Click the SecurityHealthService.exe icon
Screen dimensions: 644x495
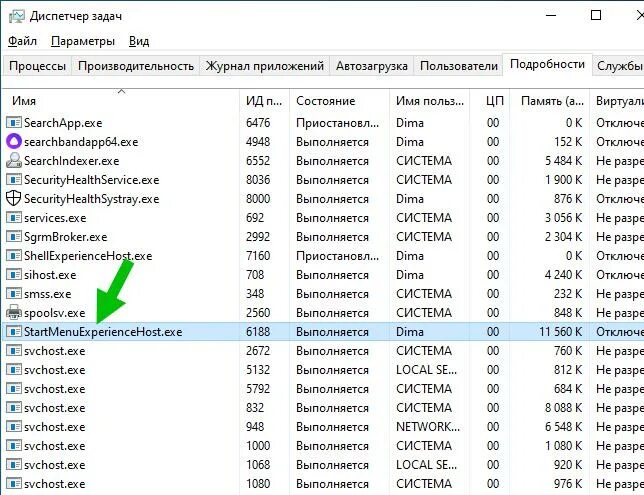pos(14,180)
